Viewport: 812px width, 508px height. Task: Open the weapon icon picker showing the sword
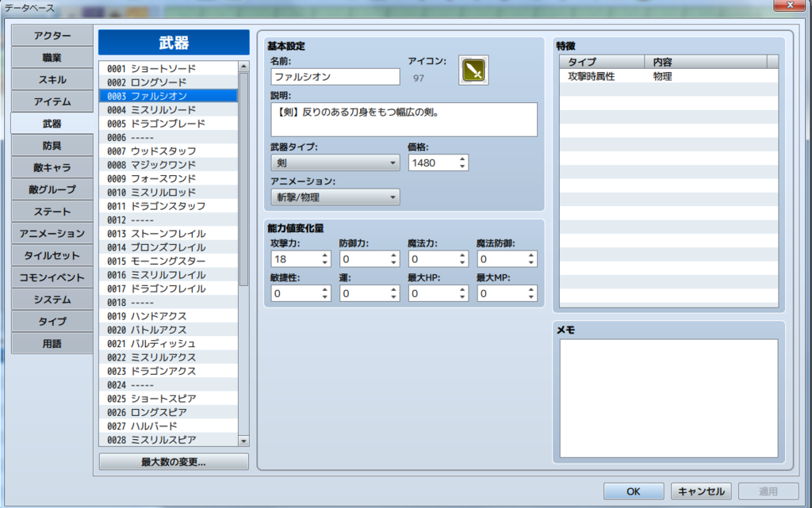473,70
